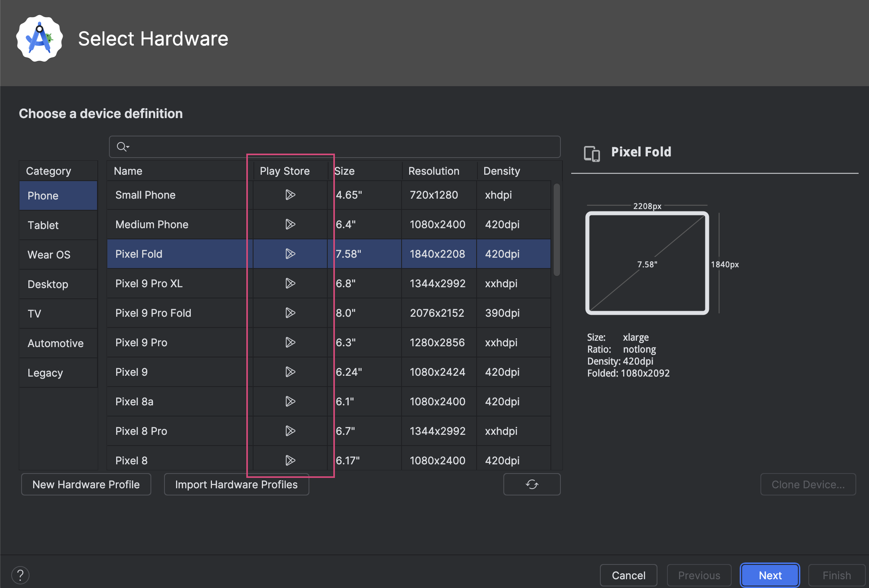Click the refresh device list icon button
Screen dimensions: 869x588
532,484
